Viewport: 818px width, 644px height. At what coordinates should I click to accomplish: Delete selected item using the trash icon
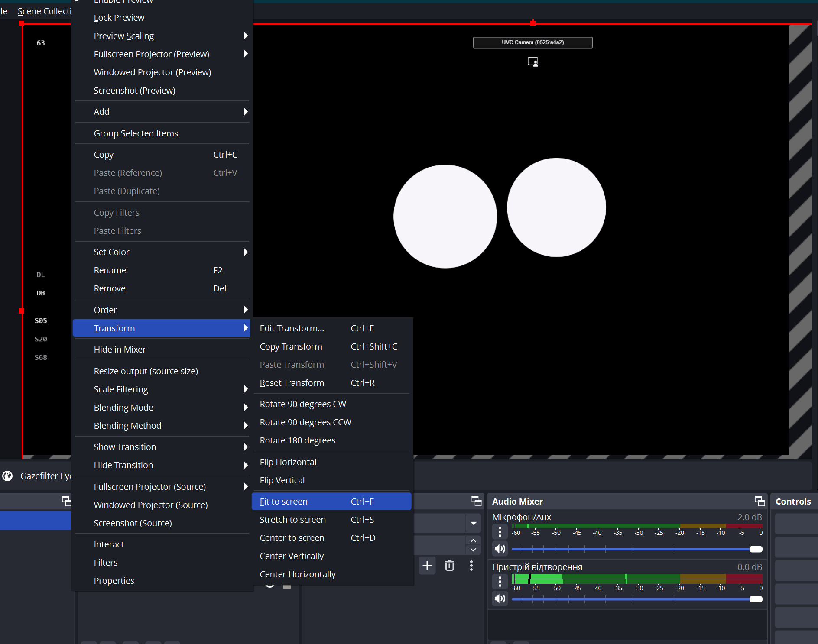coord(449,565)
